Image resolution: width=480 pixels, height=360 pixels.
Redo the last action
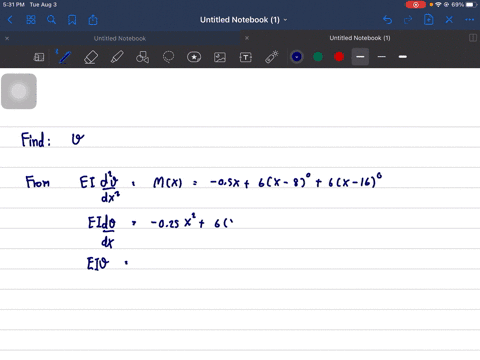pyautogui.click(x=408, y=20)
